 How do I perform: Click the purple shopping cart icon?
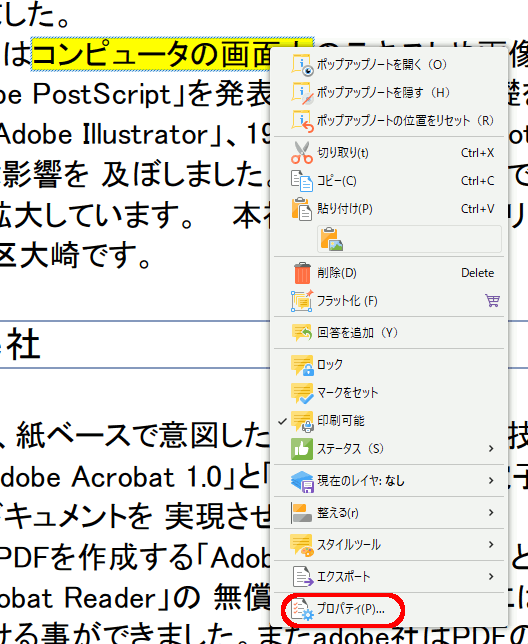coord(492,301)
